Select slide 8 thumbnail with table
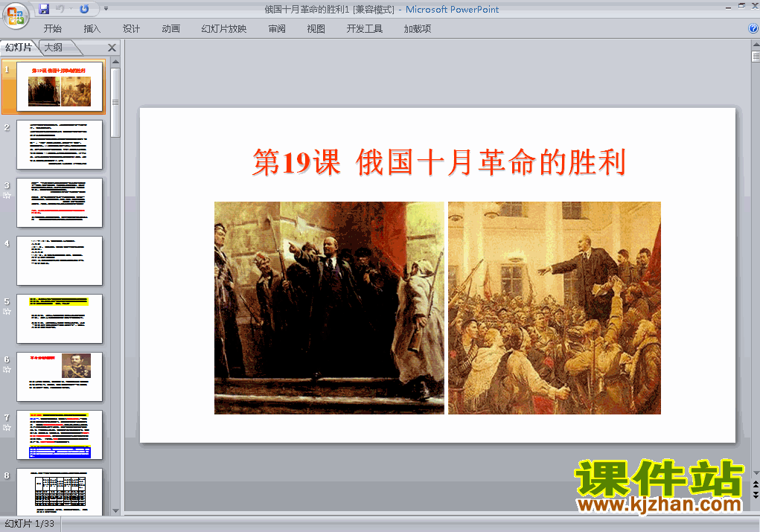This screenshot has width=760, height=532. click(60, 492)
